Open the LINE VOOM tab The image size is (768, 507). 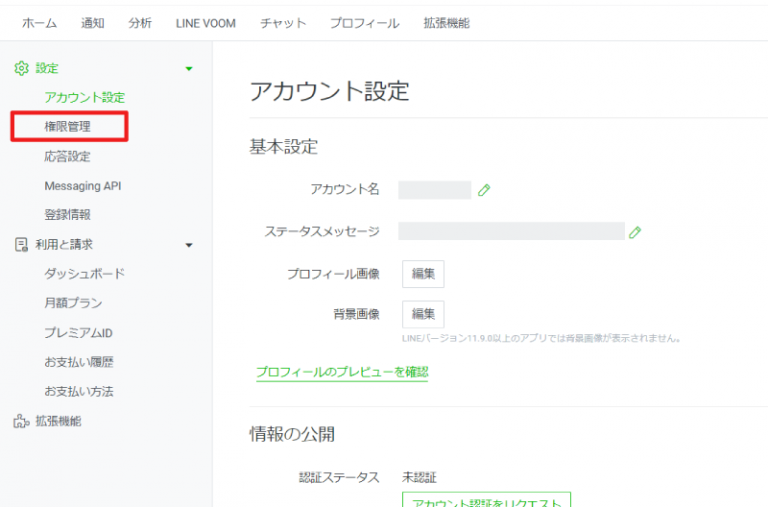pos(204,23)
